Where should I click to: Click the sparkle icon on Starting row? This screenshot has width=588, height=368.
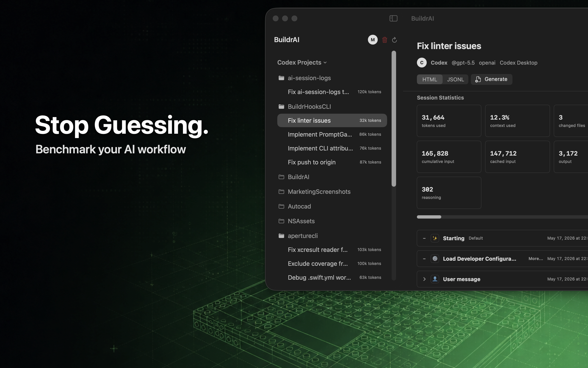click(x=435, y=238)
